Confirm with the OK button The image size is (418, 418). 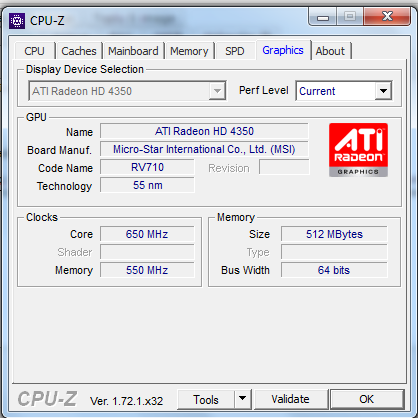coord(367,399)
